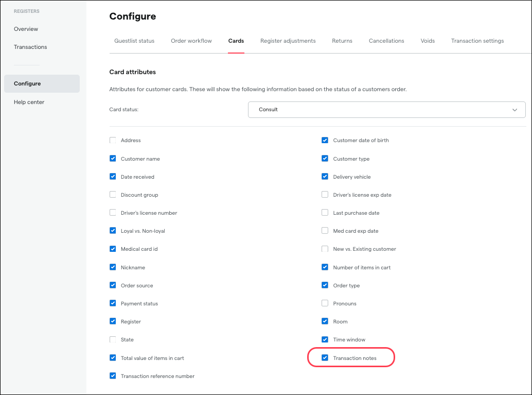Open the Help center sidebar link

pyautogui.click(x=29, y=102)
